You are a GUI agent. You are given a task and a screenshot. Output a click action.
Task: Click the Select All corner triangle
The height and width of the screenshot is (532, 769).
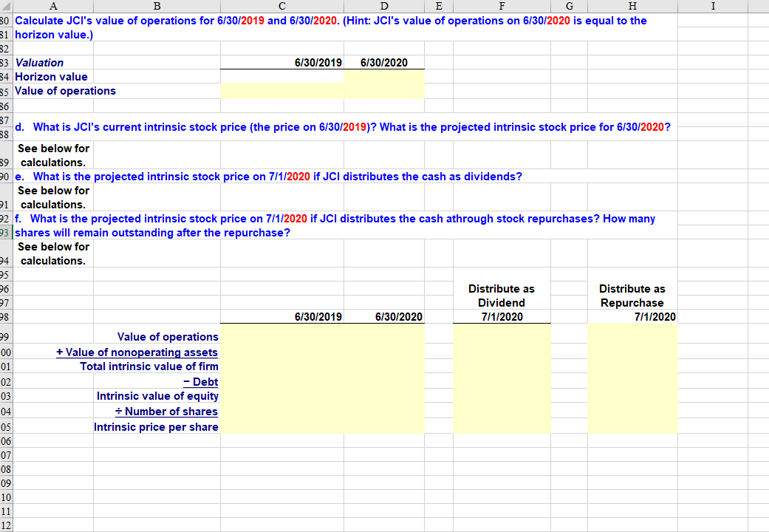[x=6, y=6]
